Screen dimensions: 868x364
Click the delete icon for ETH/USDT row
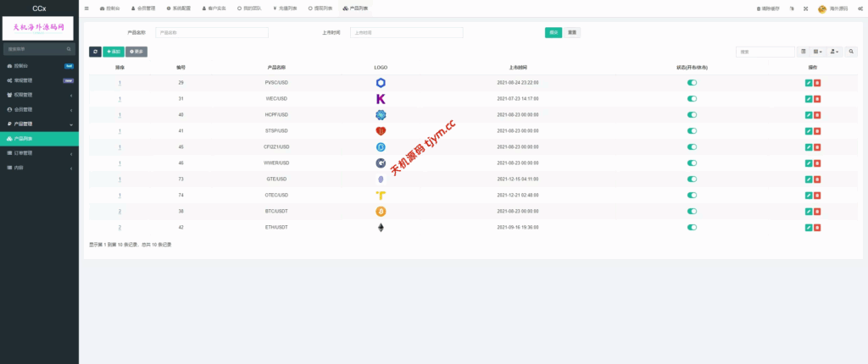coord(817,228)
